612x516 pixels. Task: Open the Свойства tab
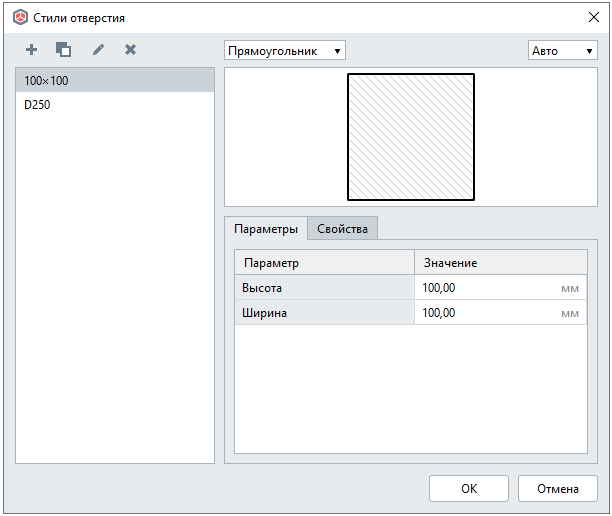click(x=342, y=229)
